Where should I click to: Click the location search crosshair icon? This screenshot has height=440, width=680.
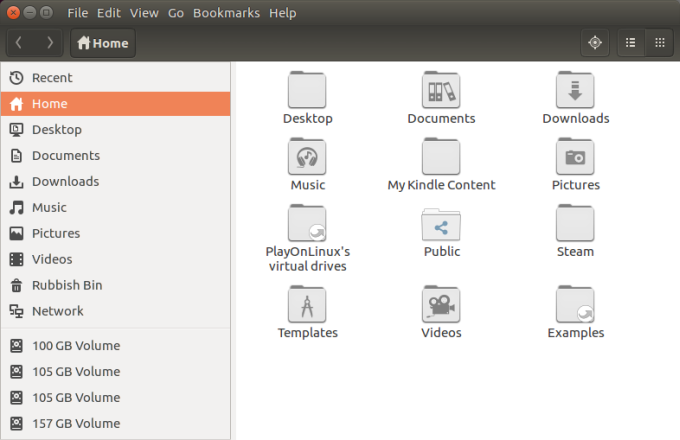point(595,42)
